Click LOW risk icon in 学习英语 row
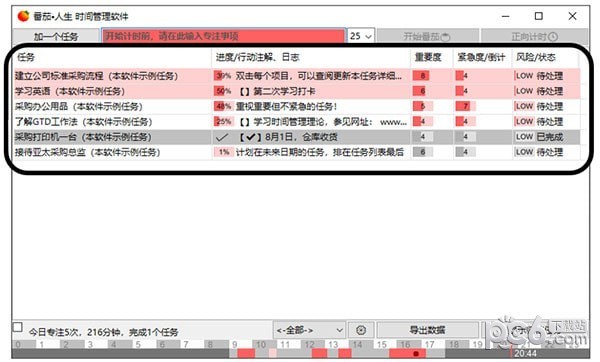Screen dimensions: 600x362 [524, 91]
